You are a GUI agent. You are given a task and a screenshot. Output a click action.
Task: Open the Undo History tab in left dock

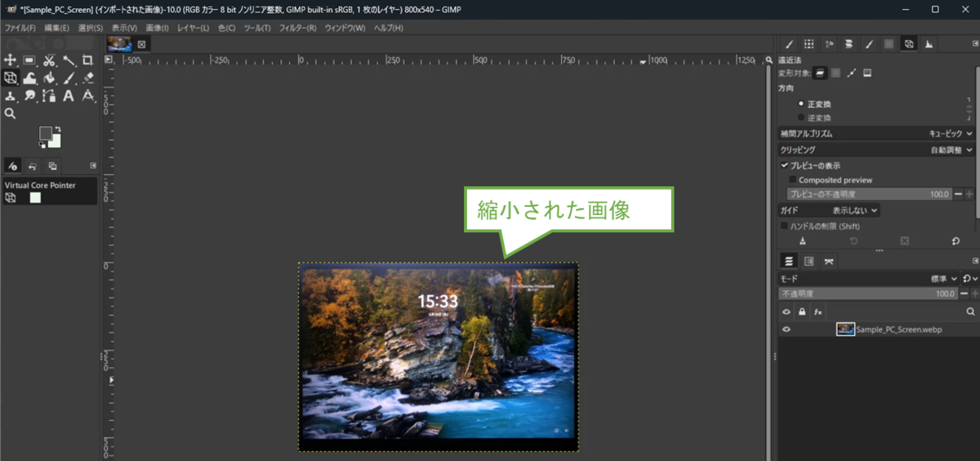(32, 166)
